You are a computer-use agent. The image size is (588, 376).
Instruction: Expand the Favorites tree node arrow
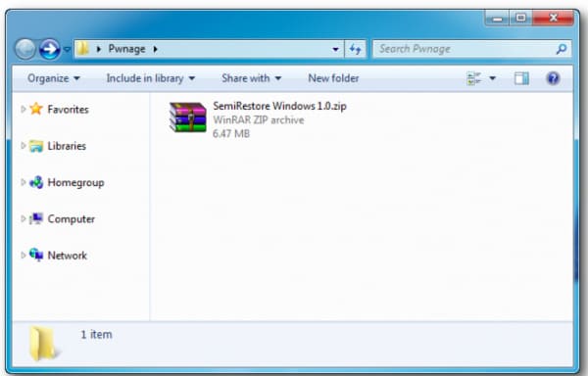pos(24,109)
